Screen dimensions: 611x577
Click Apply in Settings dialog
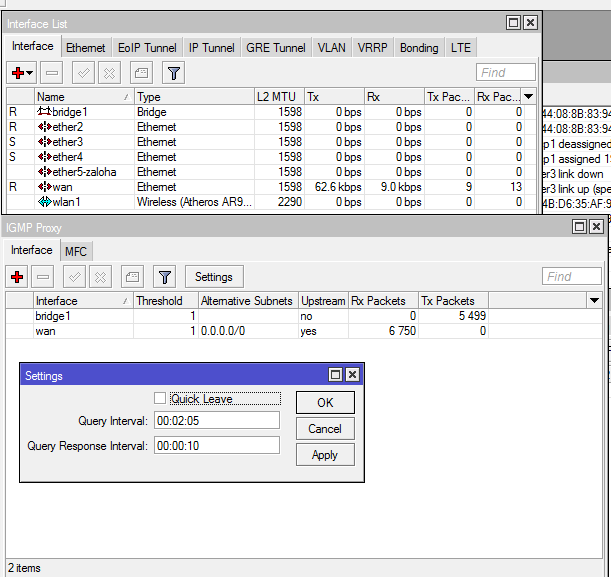point(325,455)
